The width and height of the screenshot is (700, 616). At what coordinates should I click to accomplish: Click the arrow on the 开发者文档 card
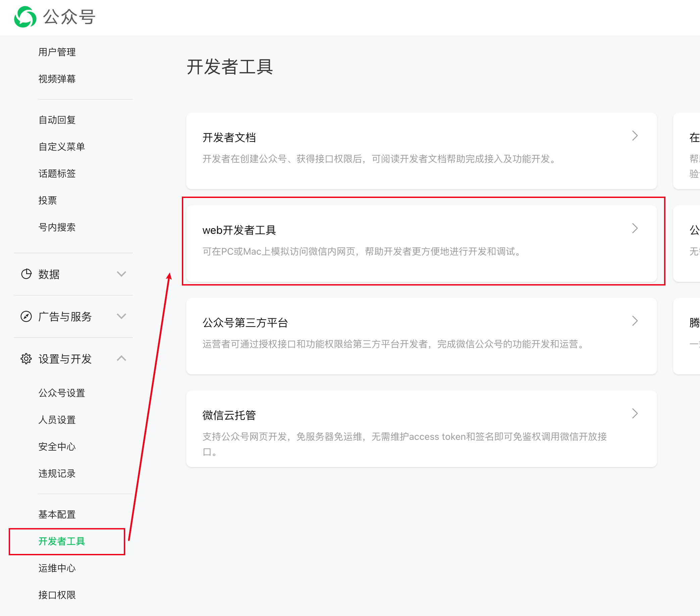(x=635, y=136)
